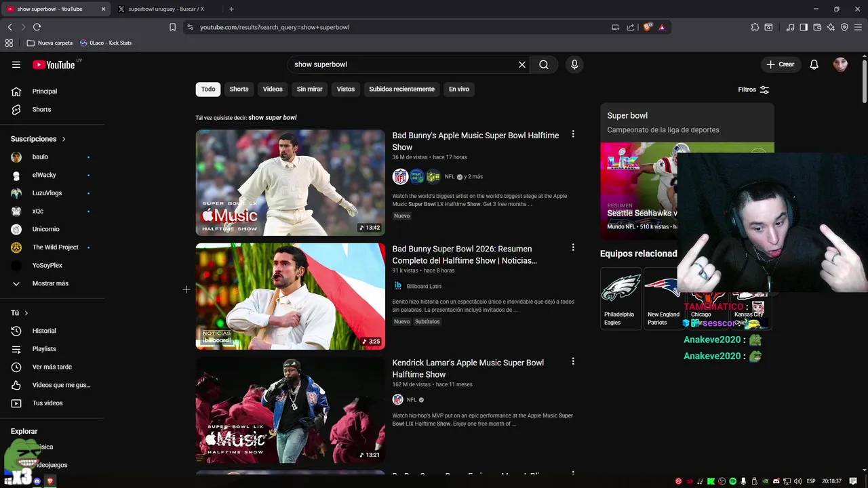Toggle the browser sidebar panel
This screenshot has height=488, width=868.
pyautogui.click(x=804, y=27)
